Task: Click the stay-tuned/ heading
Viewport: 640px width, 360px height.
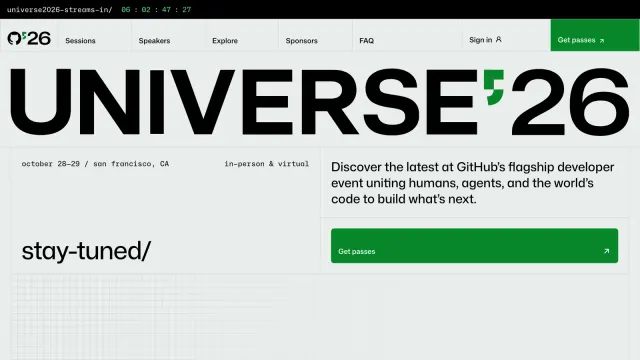Action: (86, 251)
